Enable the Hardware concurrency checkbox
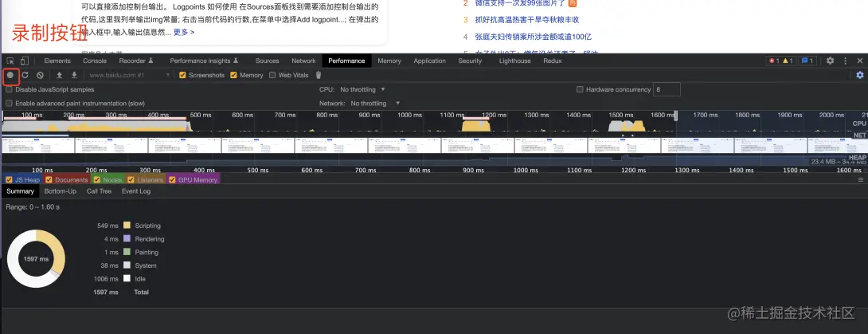868x334 pixels. 581,89
